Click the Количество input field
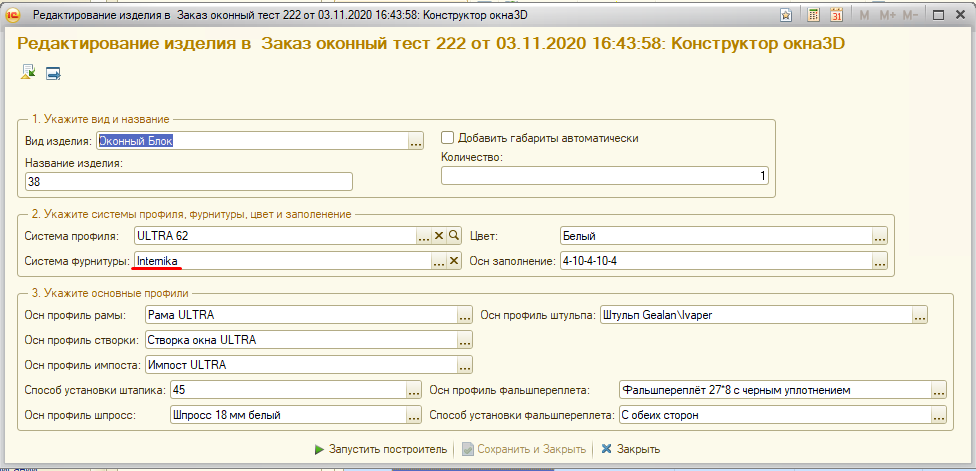The height and width of the screenshot is (471, 976). [605, 176]
